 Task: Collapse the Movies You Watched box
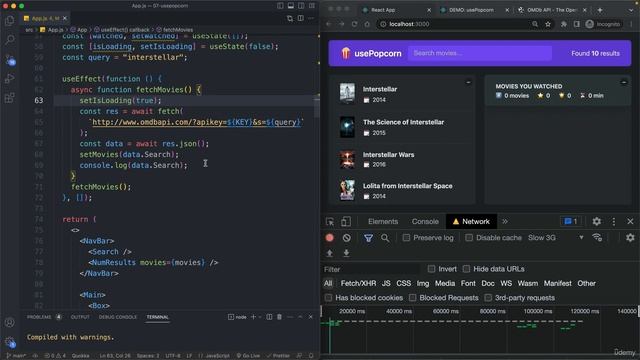pyautogui.click(x=624, y=82)
